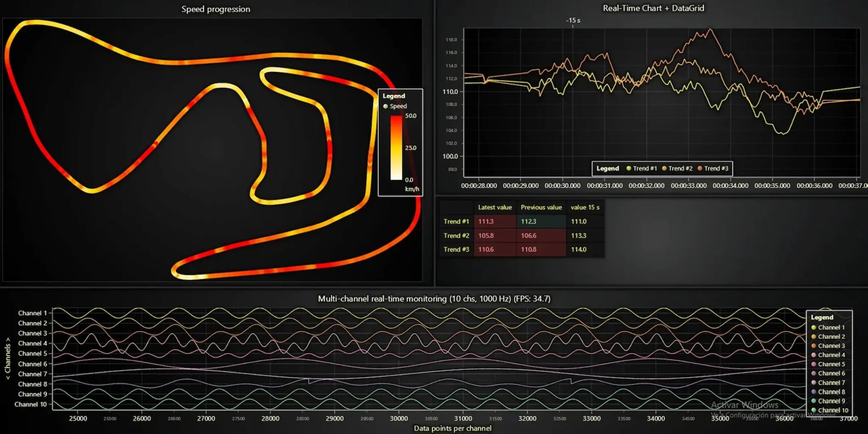Click Channel 10 axis label on left
Screen dimensions: 868x434
pos(31,404)
